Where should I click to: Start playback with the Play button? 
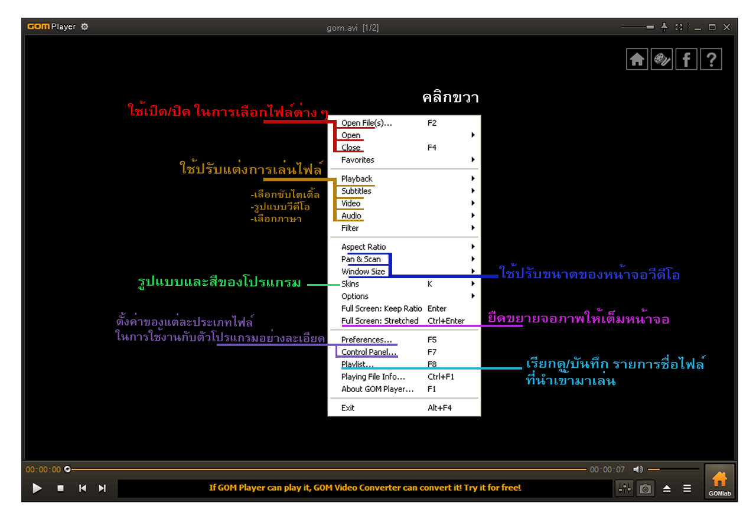(x=37, y=488)
